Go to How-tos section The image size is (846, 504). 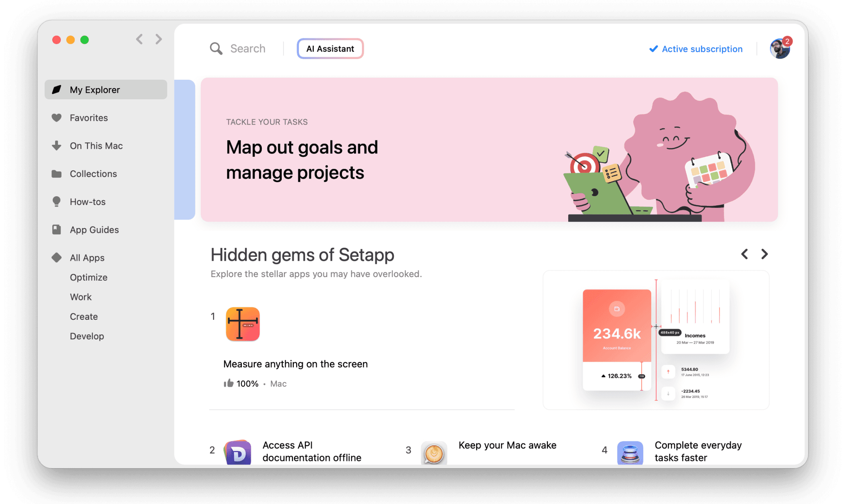[87, 202]
